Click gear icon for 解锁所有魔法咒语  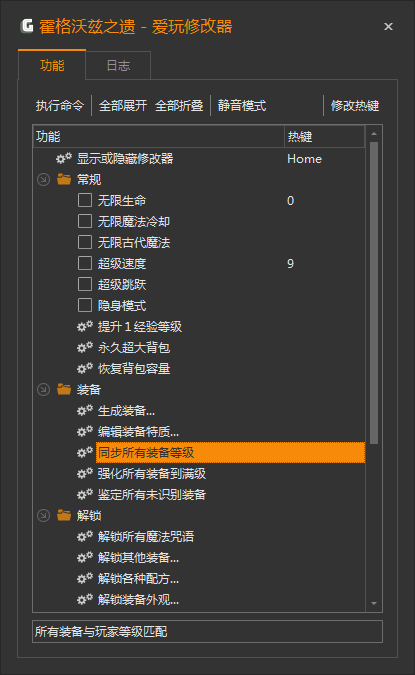tap(85, 537)
